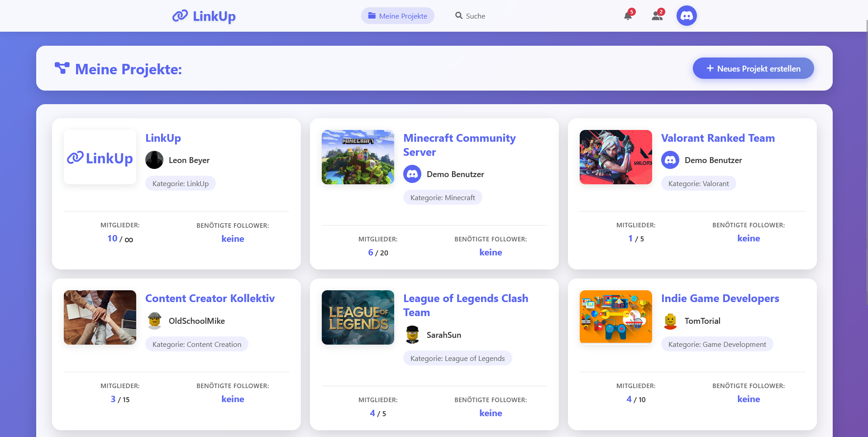The height and width of the screenshot is (437, 868).
Task: Click the member count 4 / 10
Action: click(x=636, y=399)
